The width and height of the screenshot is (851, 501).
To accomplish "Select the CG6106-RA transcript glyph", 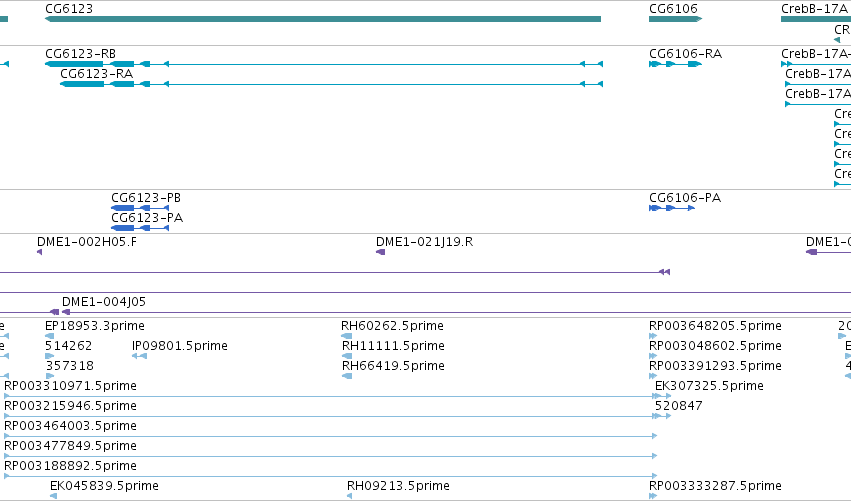I will (x=676, y=64).
